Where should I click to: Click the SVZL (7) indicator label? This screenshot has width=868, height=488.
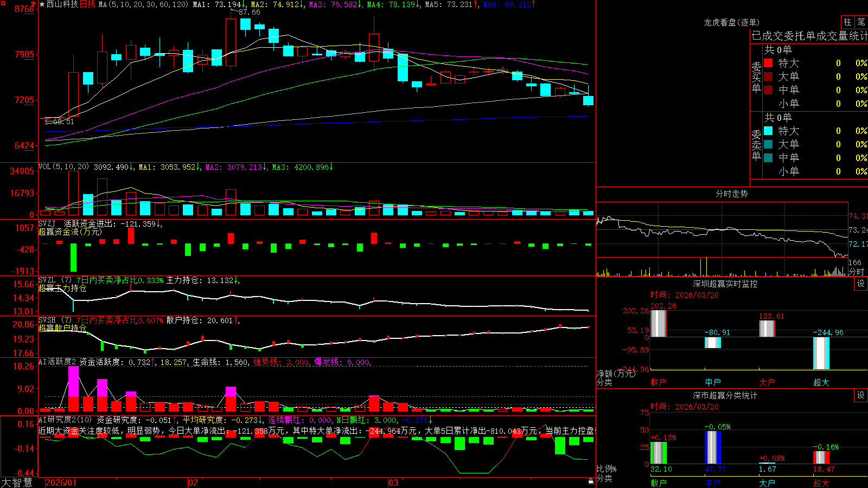click(x=55, y=280)
